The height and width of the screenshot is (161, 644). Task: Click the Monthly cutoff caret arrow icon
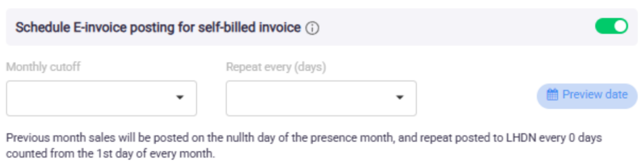click(x=179, y=97)
